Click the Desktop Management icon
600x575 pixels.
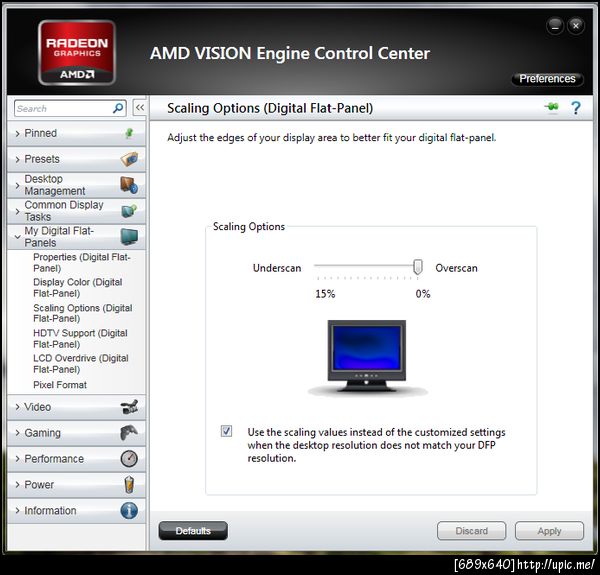(x=129, y=185)
